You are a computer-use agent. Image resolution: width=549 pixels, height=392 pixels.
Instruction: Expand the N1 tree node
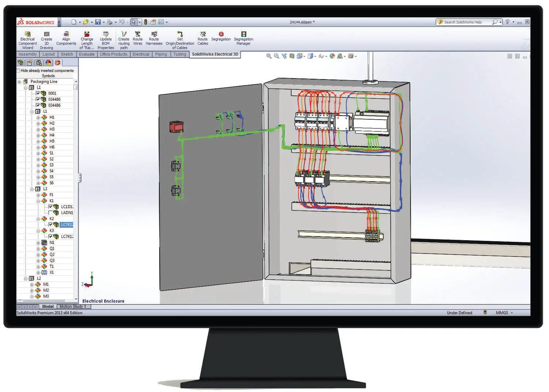coord(38,243)
